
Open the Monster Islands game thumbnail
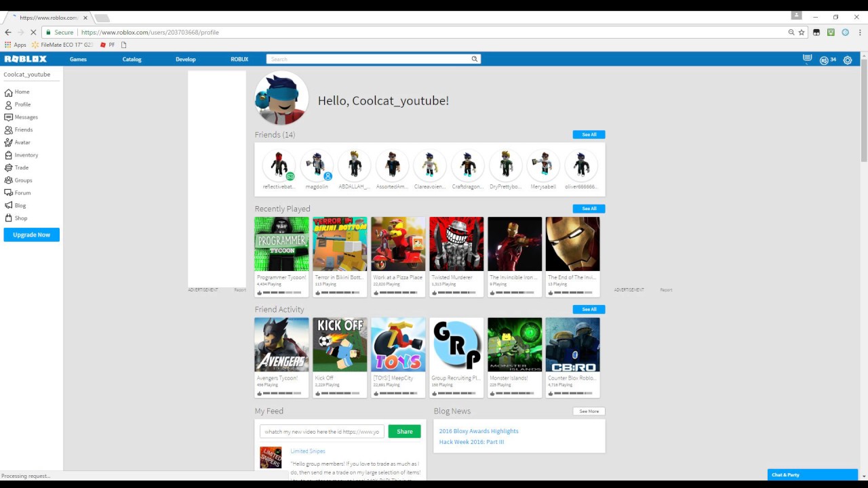click(x=515, y=345)
